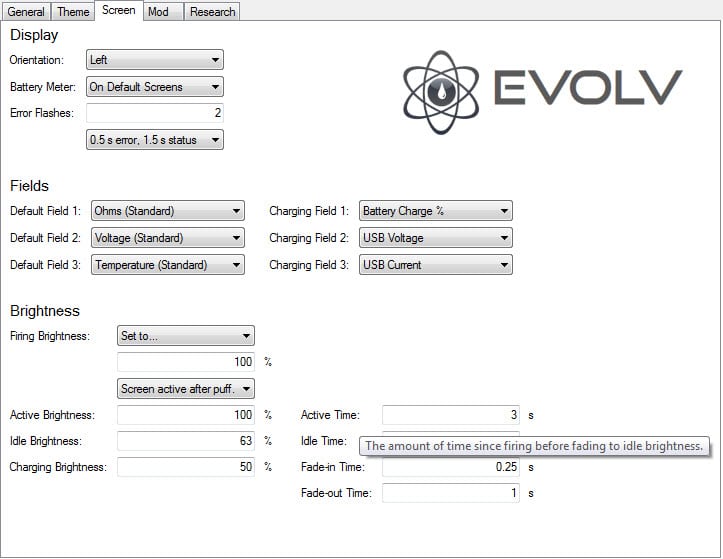Open the error/status duration dropdown
Viewport: 723px width, 559px height.
pos(155,140)
